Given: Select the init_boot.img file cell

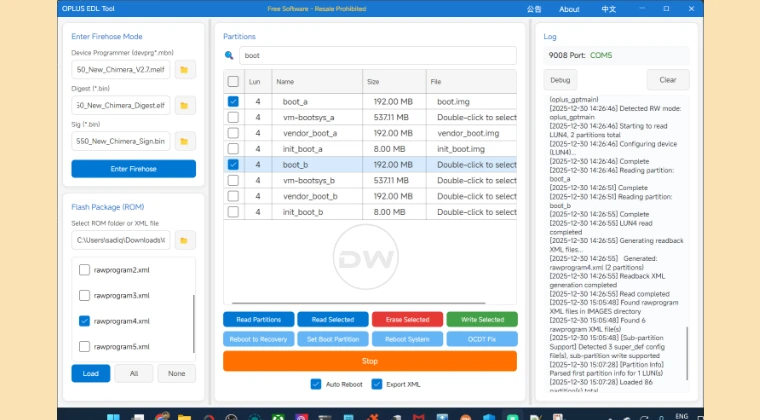Looking at the screenshot, I should coord(472,149).
